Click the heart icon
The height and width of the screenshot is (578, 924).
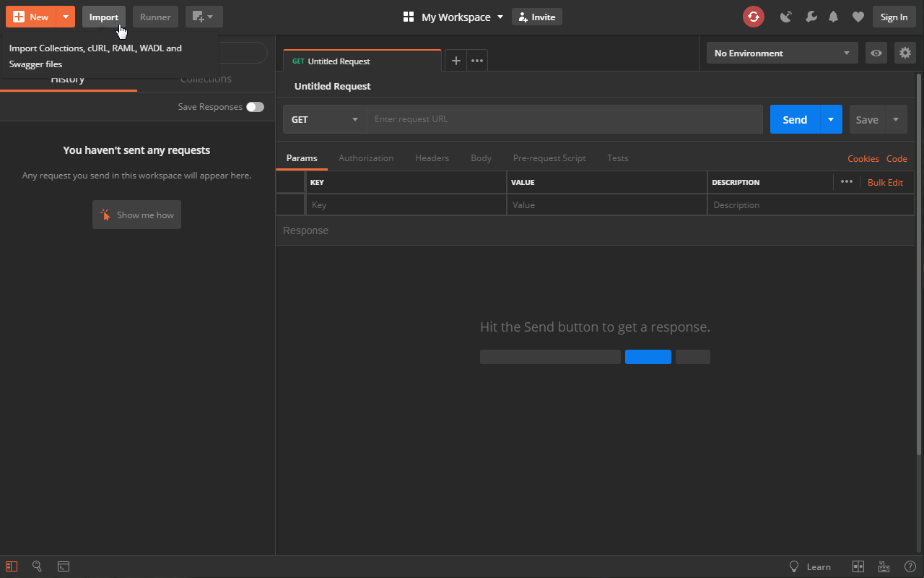858,17
